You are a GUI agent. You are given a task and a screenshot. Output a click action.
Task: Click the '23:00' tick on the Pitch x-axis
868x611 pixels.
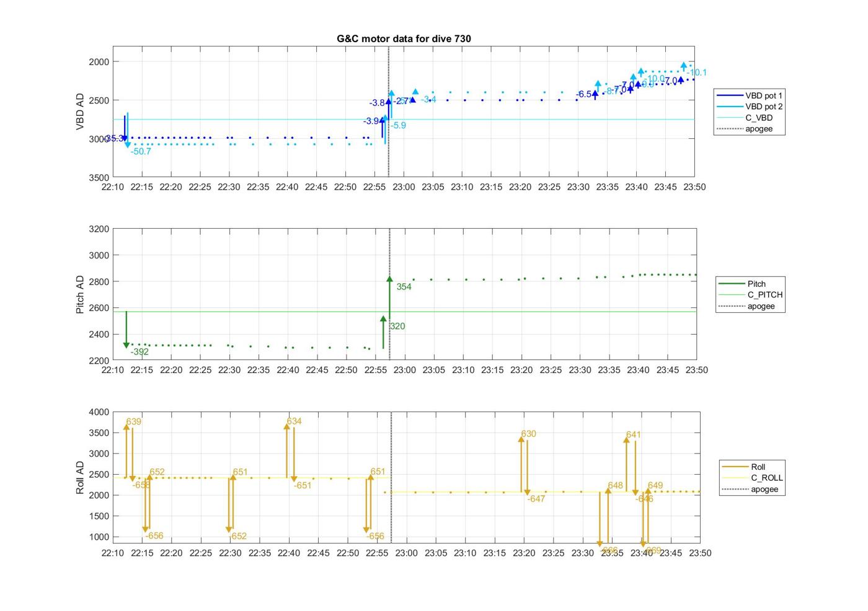404,370
